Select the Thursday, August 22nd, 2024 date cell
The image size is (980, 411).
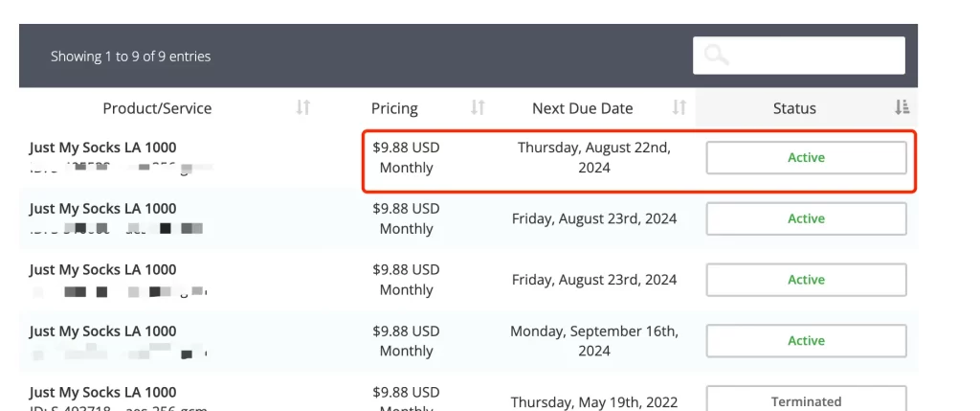(x=594, y=158)
